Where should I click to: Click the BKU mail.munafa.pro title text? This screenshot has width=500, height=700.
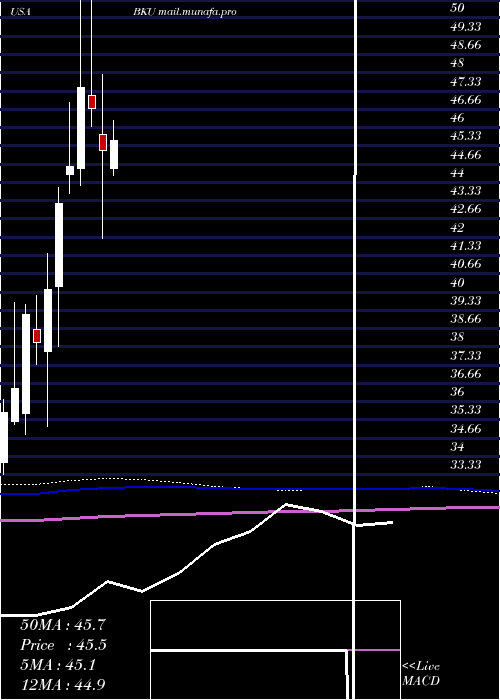click(x=184, y=12)
